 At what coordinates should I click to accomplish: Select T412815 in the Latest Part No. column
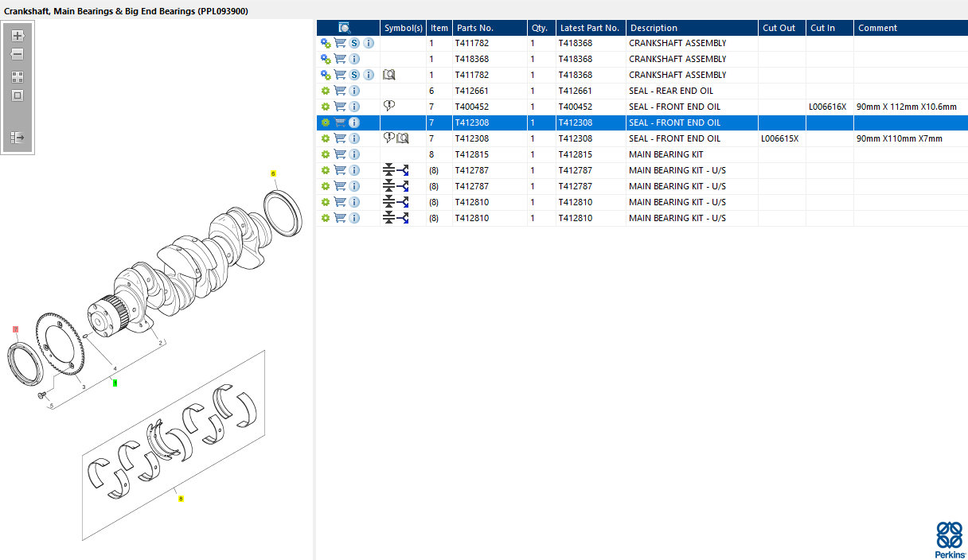[x=576, y=154]
